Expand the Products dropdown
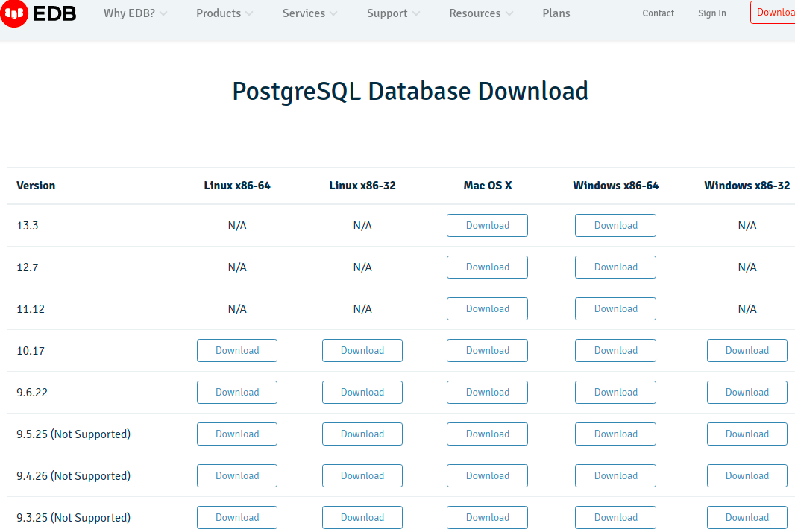795x532 pixels. click(224, 13)
